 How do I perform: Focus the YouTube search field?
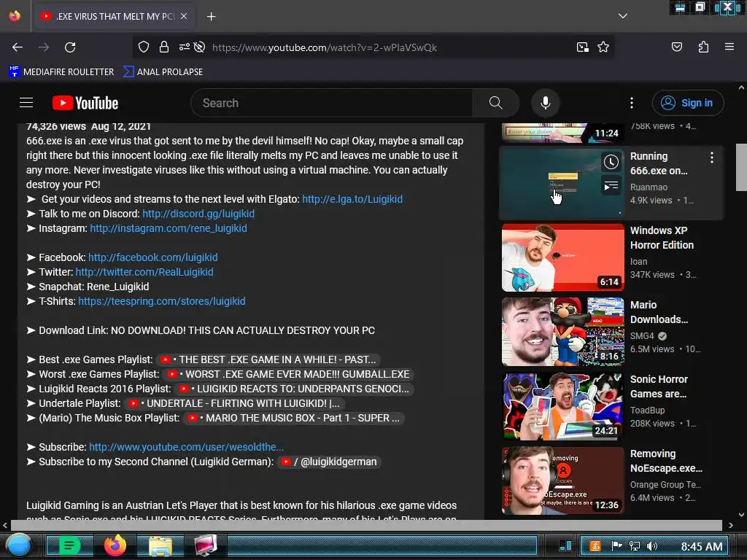coord(332,103)
